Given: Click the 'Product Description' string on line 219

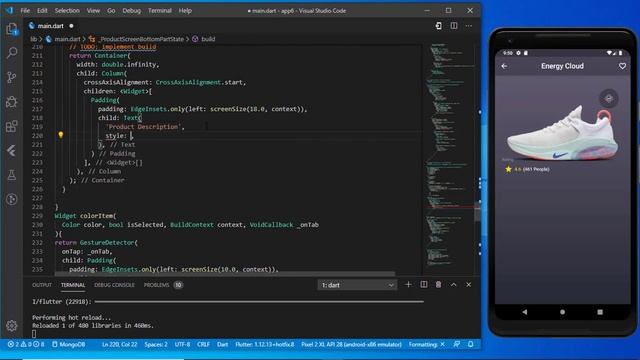Looking at the screenshot, I should 143,127.
